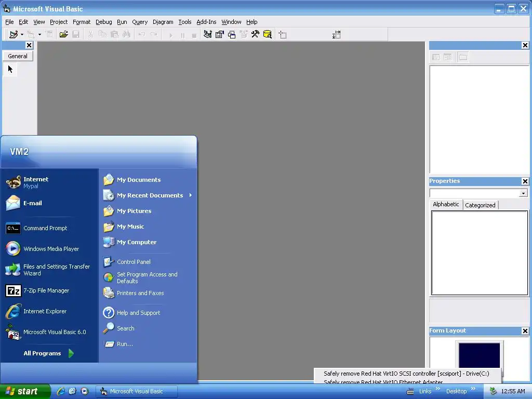Image resolution: width=532 pixels, height=399 pixels.
Task: Click the Paste clipboard toolbar icon
Action: (115, 34)
